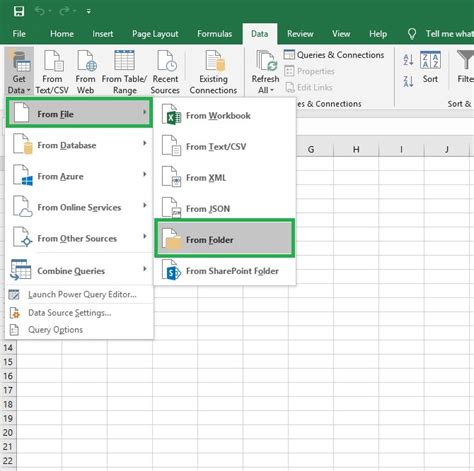Choose From JSON in submenu
The width and height of the screenshot is (474, 471).
[224, 208]
